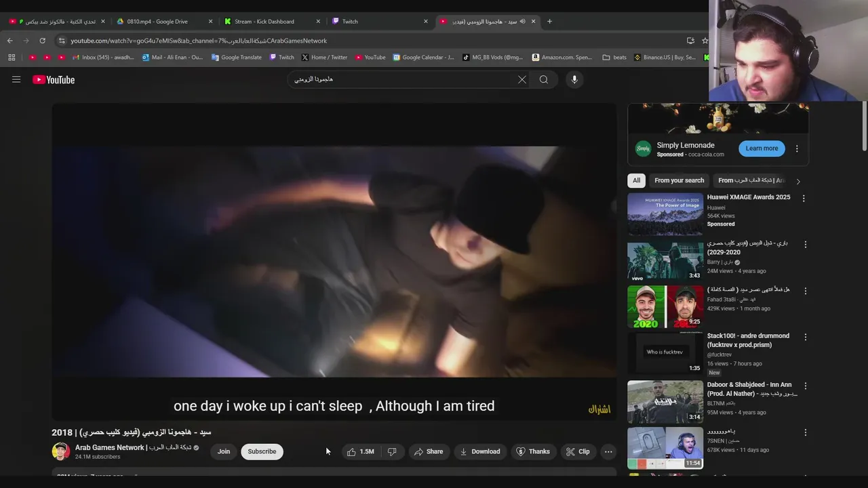Clear the search box with the X
868x488 pixels.
pyautogui.click(x=522, y=79)
